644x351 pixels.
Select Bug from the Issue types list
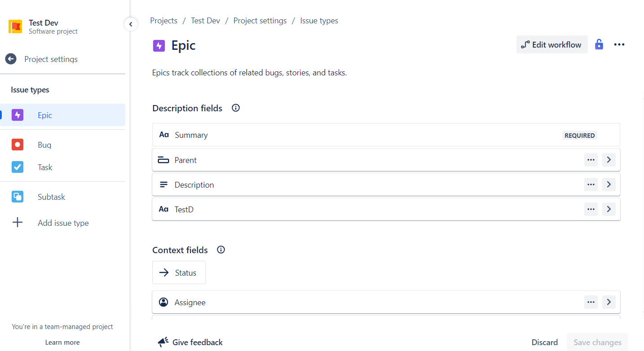click(x=44, y=145)
